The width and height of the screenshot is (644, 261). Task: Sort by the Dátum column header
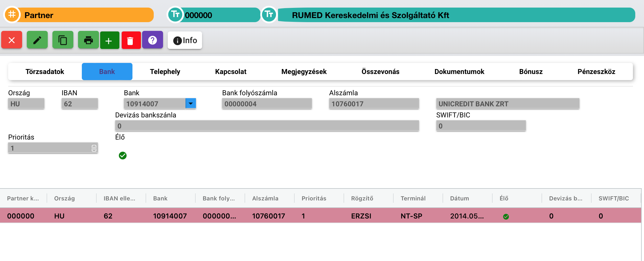[459, 198]
